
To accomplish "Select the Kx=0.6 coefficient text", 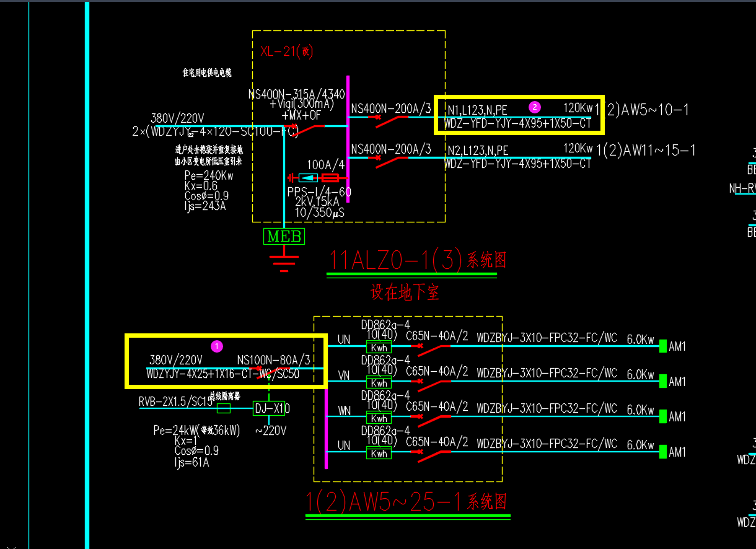I will [x=201, y=186].
